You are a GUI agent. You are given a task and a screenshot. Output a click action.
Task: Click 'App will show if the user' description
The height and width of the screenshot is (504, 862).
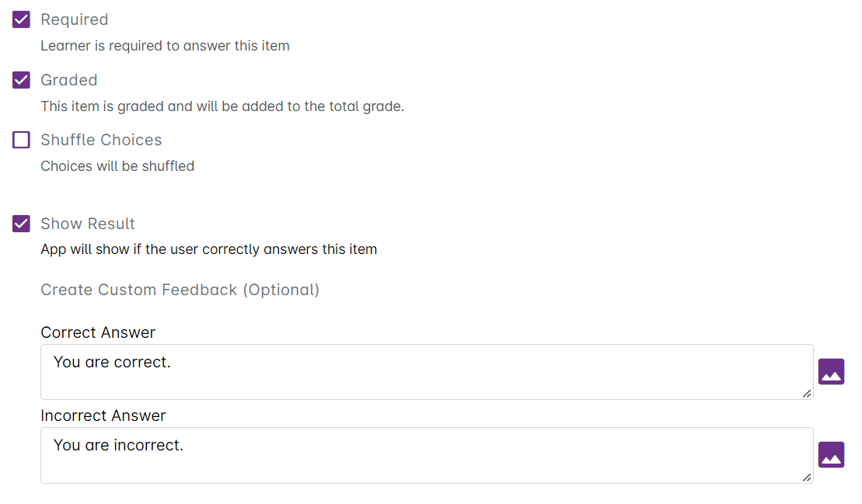click(208, 249)
